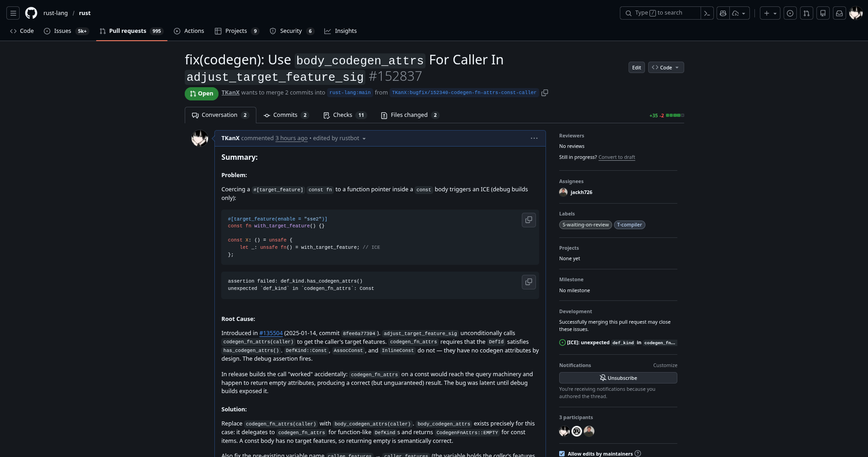Open the #135504 pull request link

pyautogui.click(x=271, y=333)
